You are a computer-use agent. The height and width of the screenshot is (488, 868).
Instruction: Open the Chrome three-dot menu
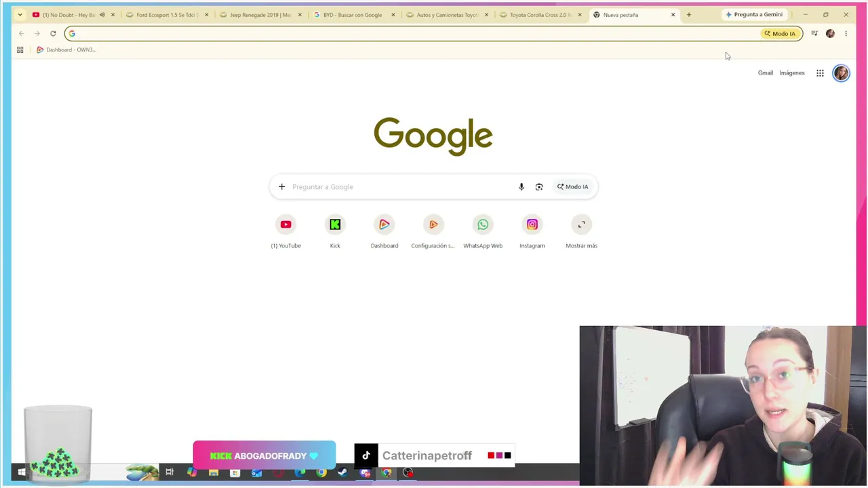846,33
